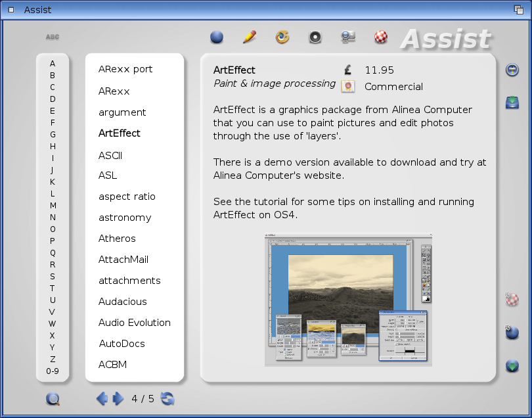Click the close gadget in the title bar
This screenshot has width=532, height=418.
tap(11, 10)
